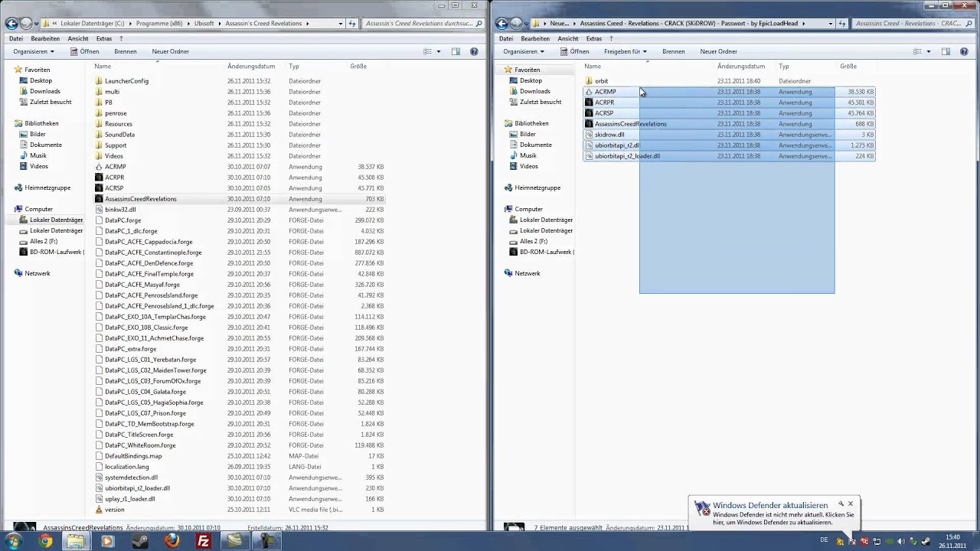Open address history dropdown in left window
The width and height of the screenshot is (980, 551).
[x=341, y=24]
